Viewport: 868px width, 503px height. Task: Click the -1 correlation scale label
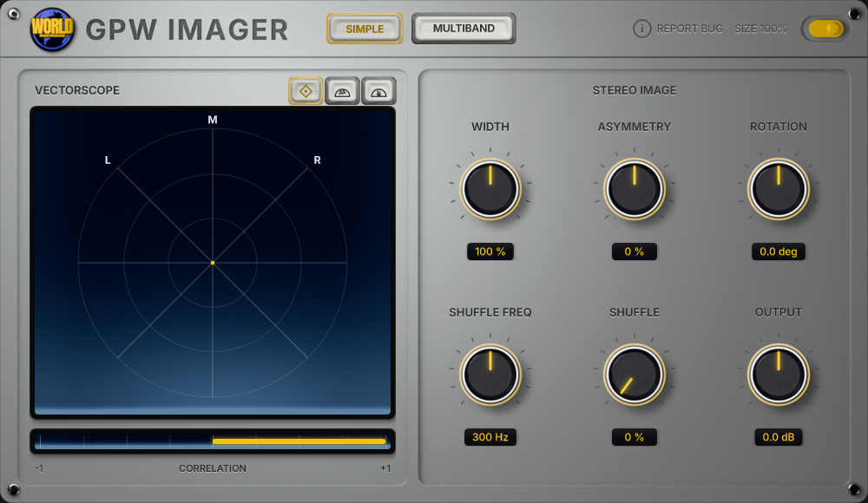coord(39,468)
